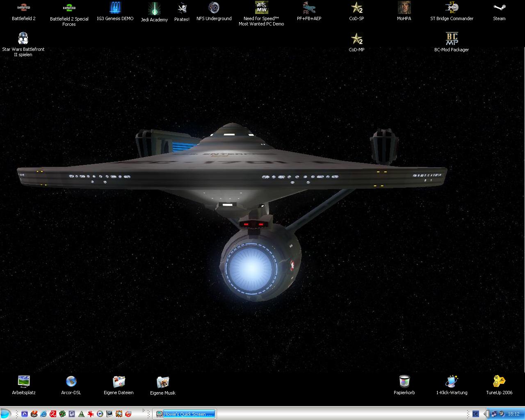Select the Arbeitsplatz desktop icon
The width and height of the screenshot is (525, 420).
(x=24, y=386)
